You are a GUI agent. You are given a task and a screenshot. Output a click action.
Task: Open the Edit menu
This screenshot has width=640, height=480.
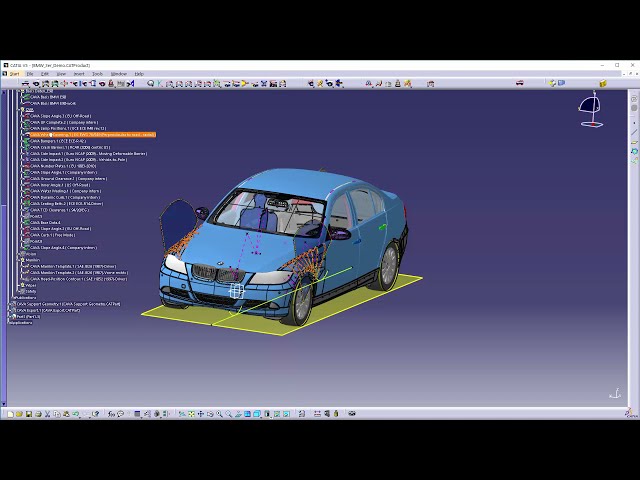tap(45, 74)
